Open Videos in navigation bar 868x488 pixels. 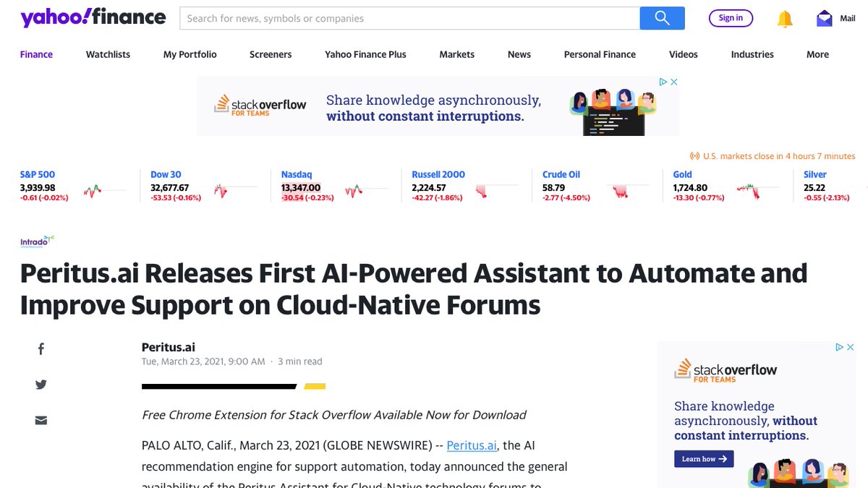point(684,54)
